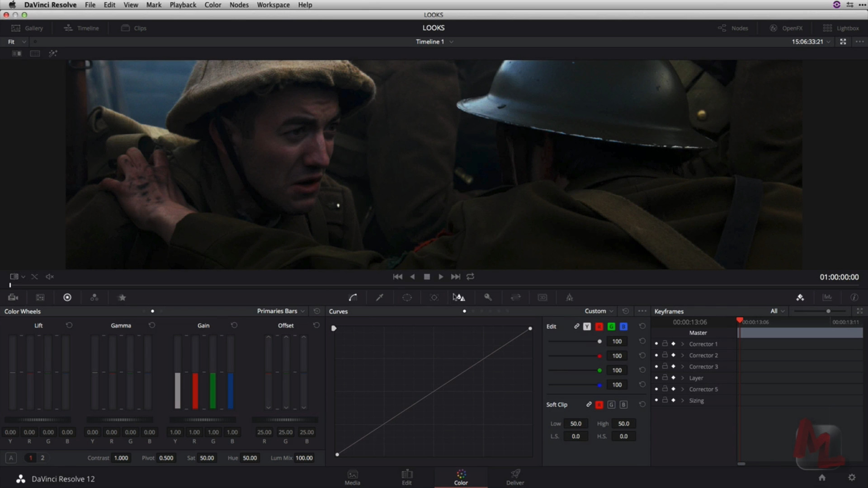This screenshot has width=868, height=488.
Task: Open the viewer timecode dropdown
Action: click(x=811, y=42)
